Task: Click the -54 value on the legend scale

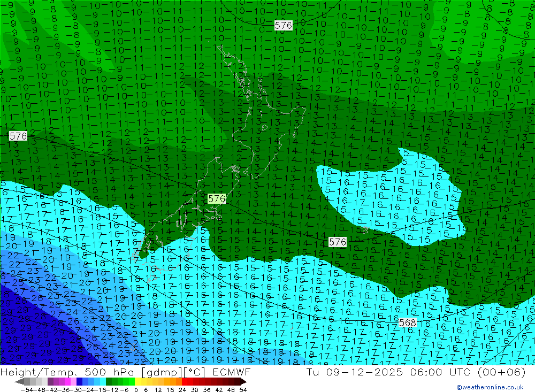Action: click(x=27, y=390)
